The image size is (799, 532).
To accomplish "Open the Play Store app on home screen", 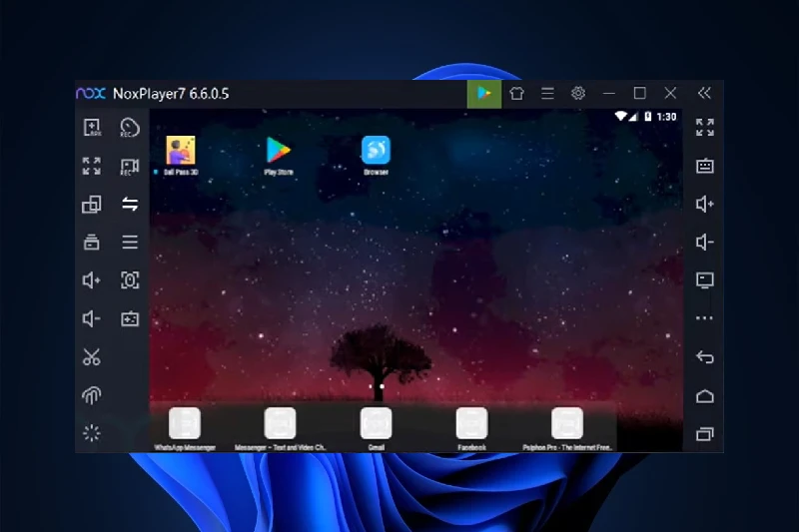I will click(x=279, y=152).
